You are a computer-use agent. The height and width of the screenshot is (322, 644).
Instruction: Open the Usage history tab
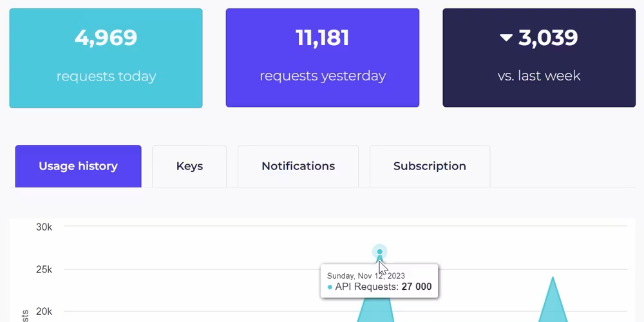click(78, 166)
